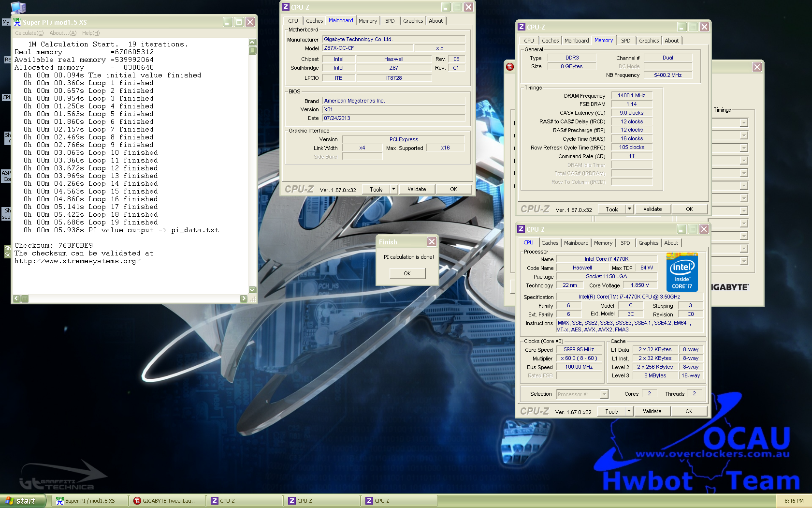The width and height of the screenshot is (812, 508).
Task: Open last Timings dropdown in TweakLauncher
Action: point(744,261)
